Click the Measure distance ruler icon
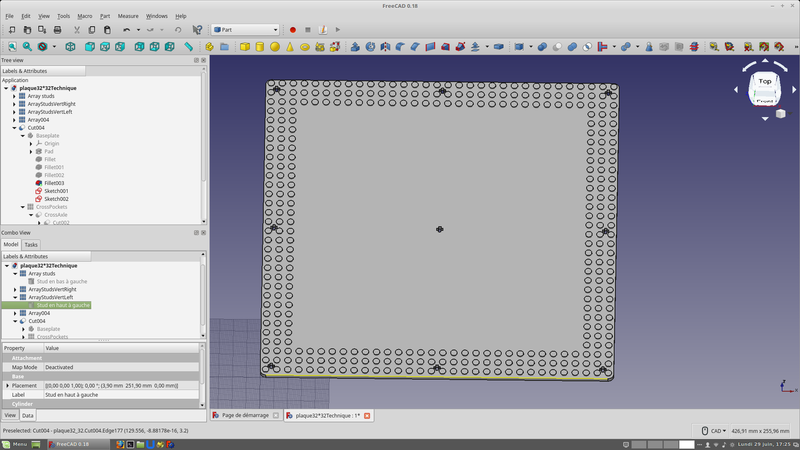The height and width of the screenshot is (450, 800). pos(188,47)
